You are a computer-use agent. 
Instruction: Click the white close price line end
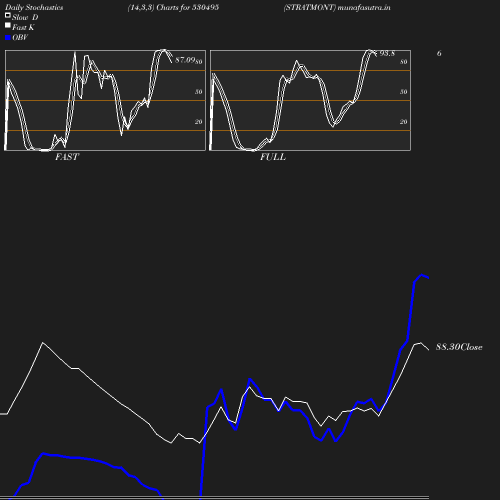pos(428,349)
